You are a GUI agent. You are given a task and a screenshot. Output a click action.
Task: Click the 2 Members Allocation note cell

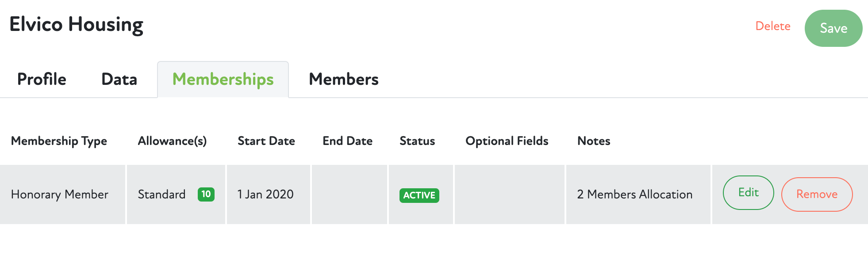(634, 194)
